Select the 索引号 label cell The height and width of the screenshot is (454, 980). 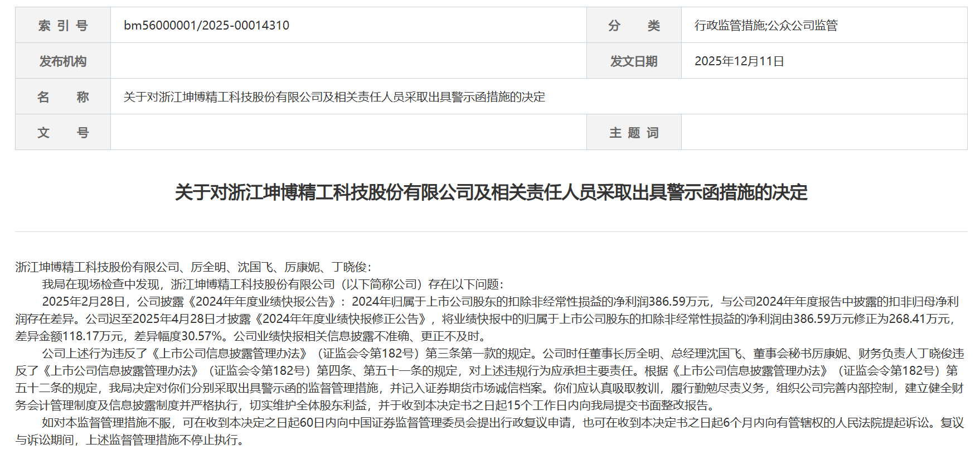point(63,25)
